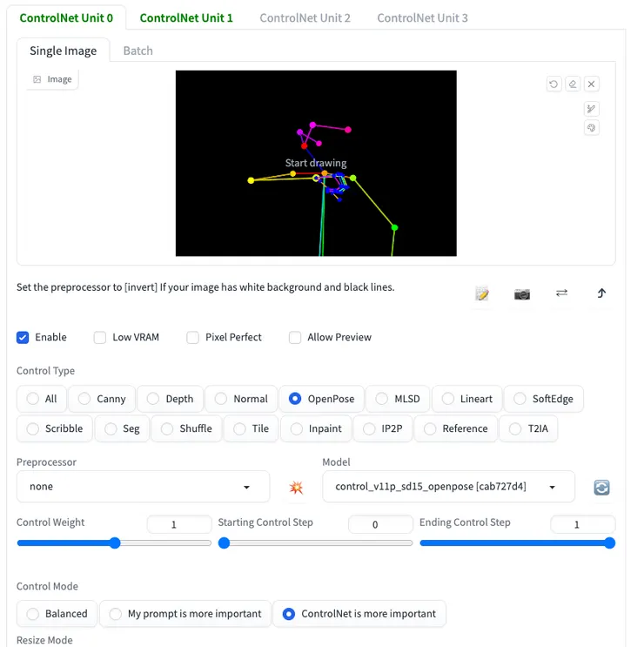Click the upward arrow send-dimensions icon

tap(601, 293)
